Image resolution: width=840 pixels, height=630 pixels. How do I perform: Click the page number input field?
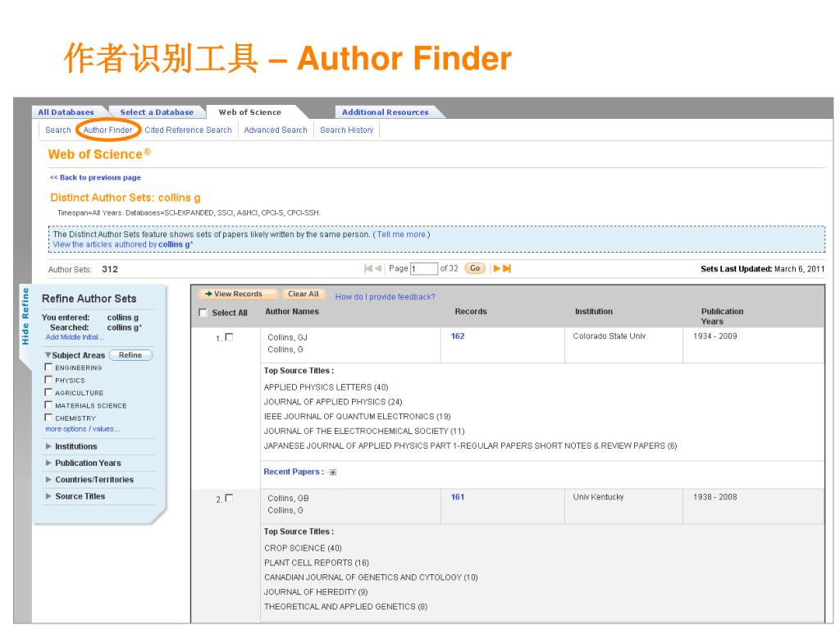424,268
